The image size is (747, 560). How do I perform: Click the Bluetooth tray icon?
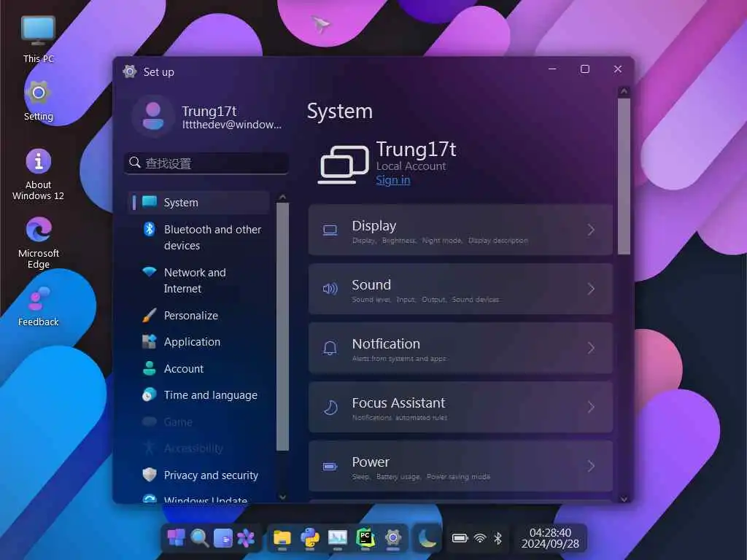pos(498,538)
